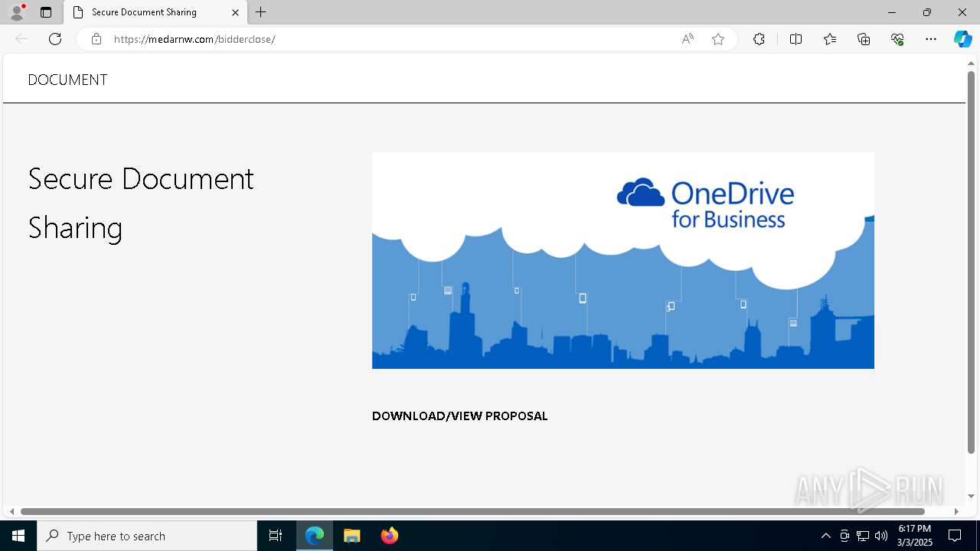Show hidden system tray icons
Image resolution: width=980 pixels, height=551 pixels.
(825, 536)
